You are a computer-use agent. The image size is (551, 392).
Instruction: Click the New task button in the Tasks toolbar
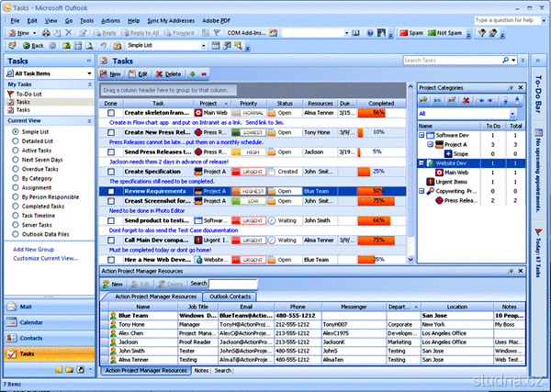click(112, 73)
